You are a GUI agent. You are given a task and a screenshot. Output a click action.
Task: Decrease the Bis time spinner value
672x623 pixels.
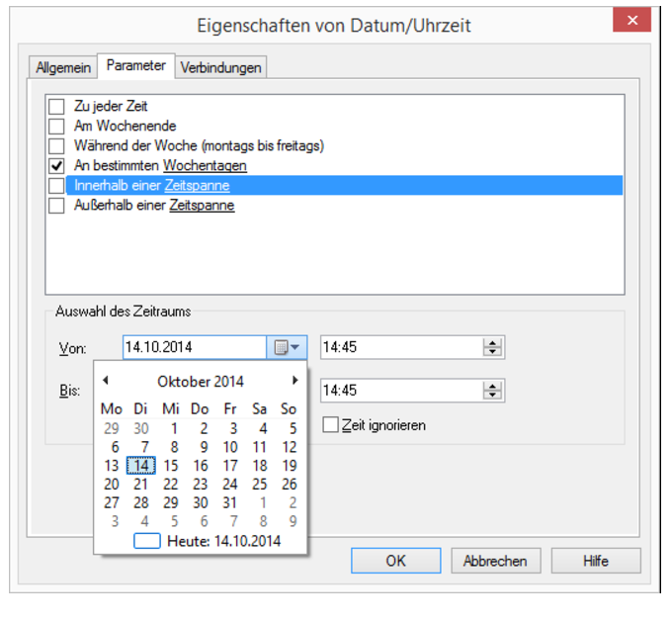(491, 395)
